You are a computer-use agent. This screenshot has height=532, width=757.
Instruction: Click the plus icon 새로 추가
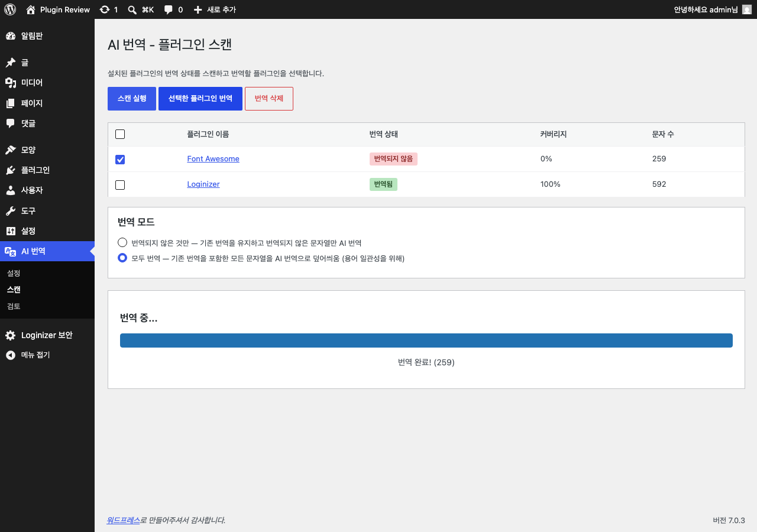[x=198, y=9]
